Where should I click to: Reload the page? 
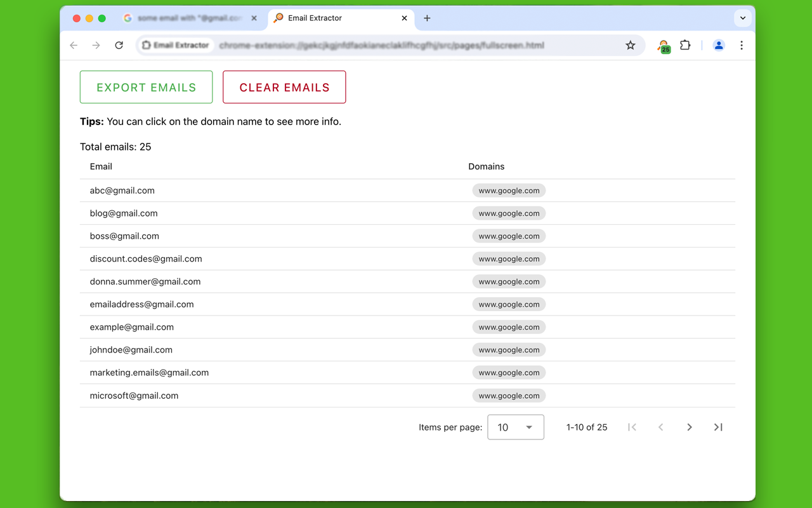[x=119, y=45]
